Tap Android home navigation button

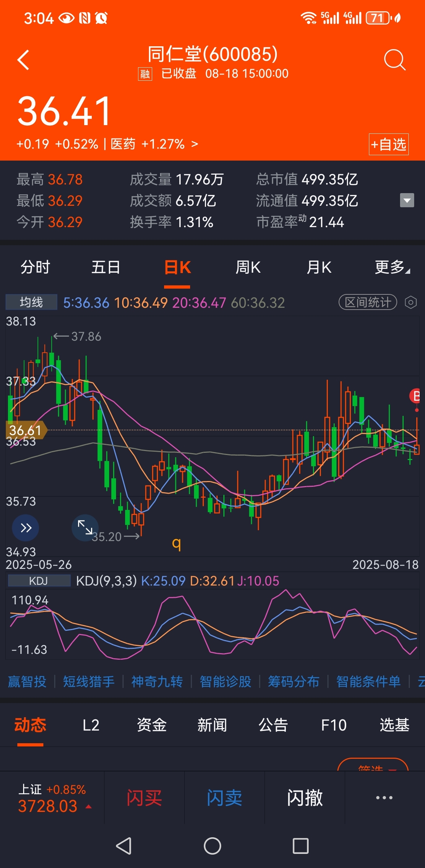point(212,846)
